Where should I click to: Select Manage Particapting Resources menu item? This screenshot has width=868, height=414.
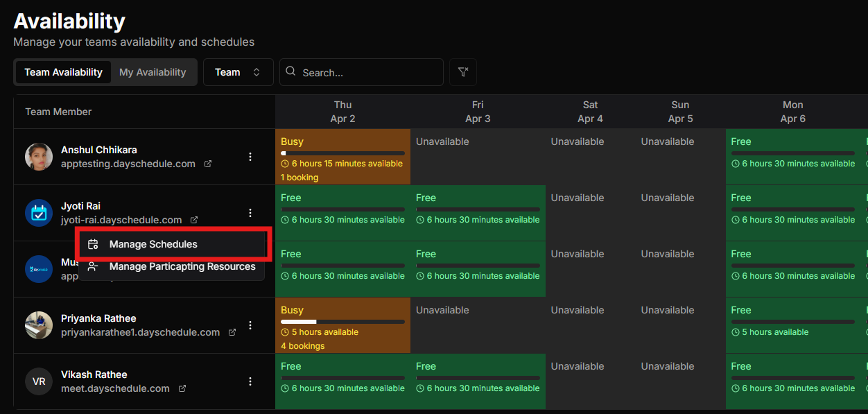(182, 267)
